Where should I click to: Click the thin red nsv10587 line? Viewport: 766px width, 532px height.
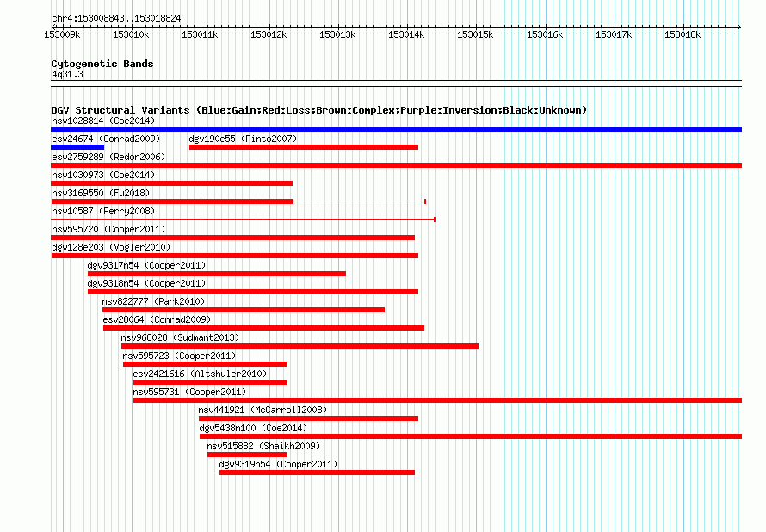click(244, 220)
